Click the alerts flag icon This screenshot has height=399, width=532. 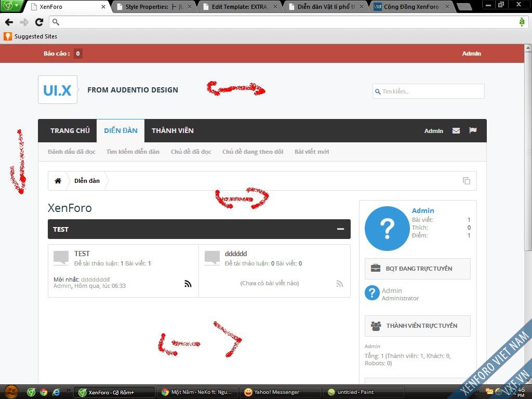click(x=473, y=131)
